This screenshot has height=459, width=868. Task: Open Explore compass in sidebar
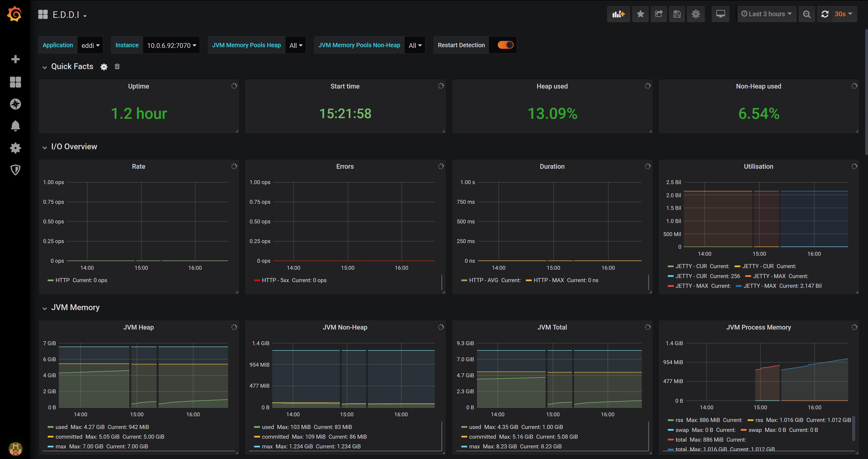tap(15, 104)
